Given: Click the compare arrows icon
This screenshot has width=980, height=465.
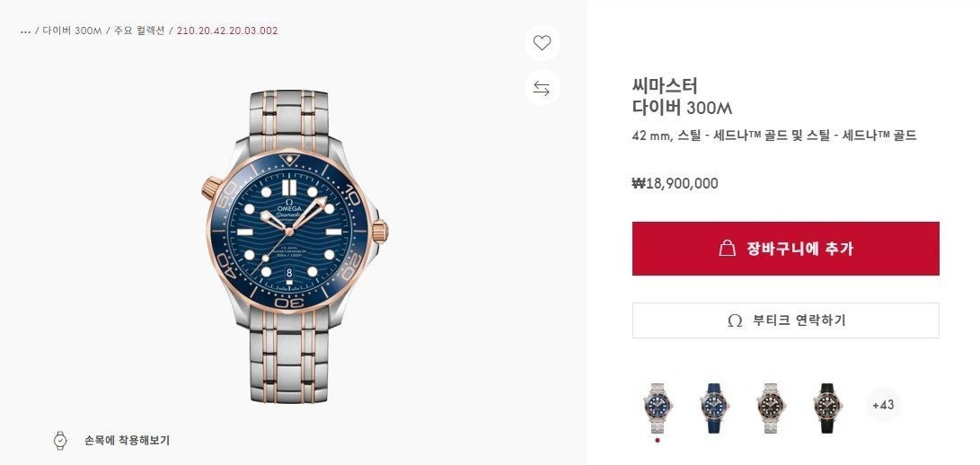Looking at the screenshot, I should click(542, 88).
